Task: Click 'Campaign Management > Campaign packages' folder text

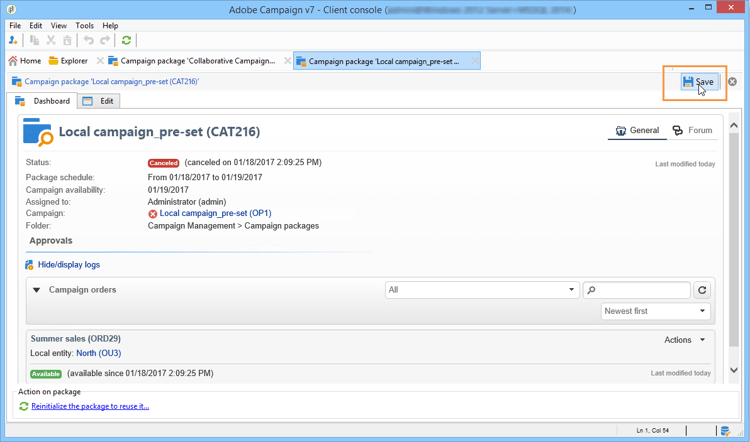Action: click(x=233, y=226)
